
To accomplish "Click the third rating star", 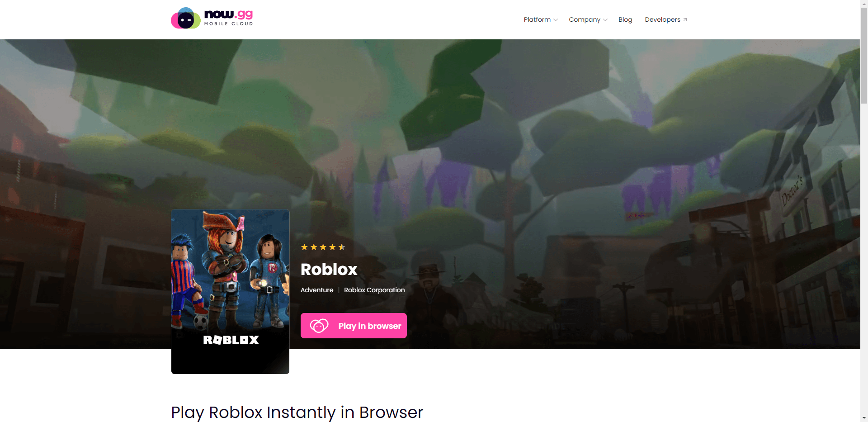I will point(323,247).
